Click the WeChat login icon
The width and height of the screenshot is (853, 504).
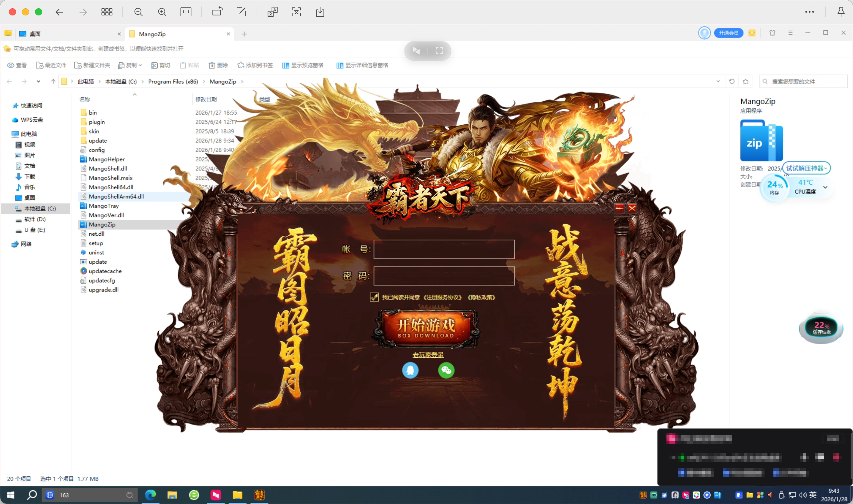pos(446,370)
